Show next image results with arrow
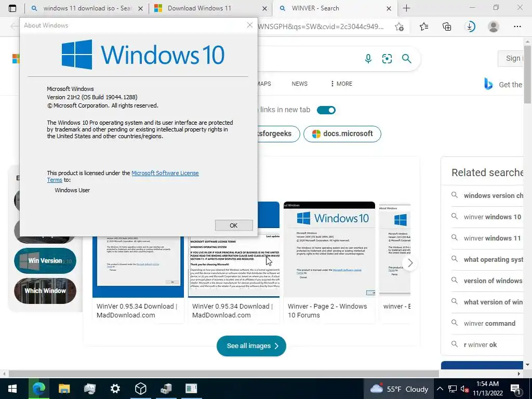This screenshot has height=399, width=532. [x=410, y=263]
